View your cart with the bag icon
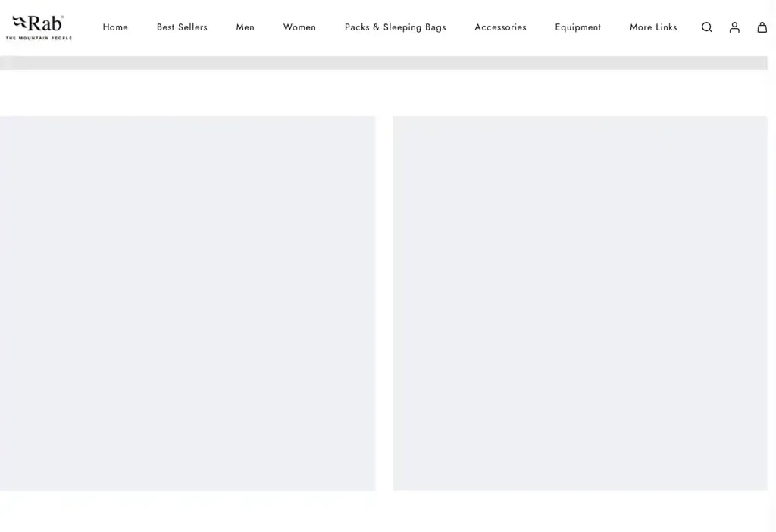This screenshot has height=532, width=776. [762, 27]
